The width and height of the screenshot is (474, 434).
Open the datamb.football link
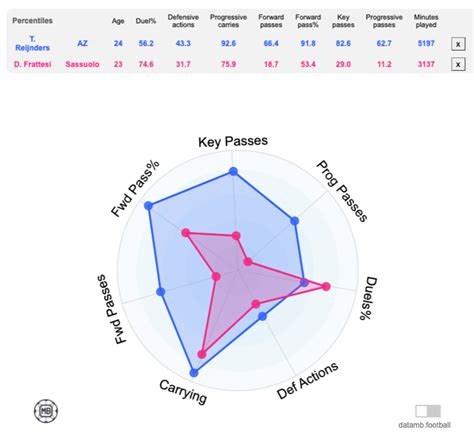pos(425,425)
